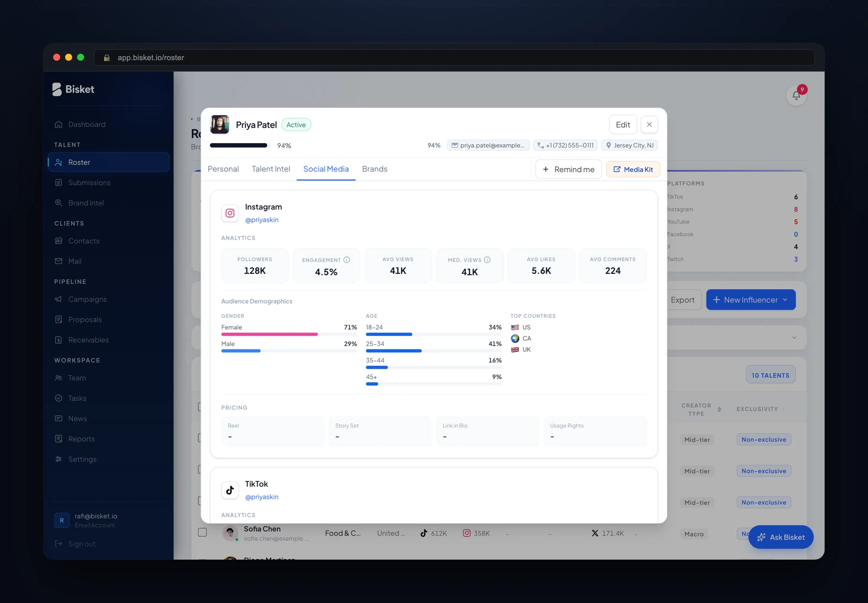Image resolution: width=868 pixels, height=603 pixels.
Task: Close the Priya Patel profile dialog
Action: point(649,125)
